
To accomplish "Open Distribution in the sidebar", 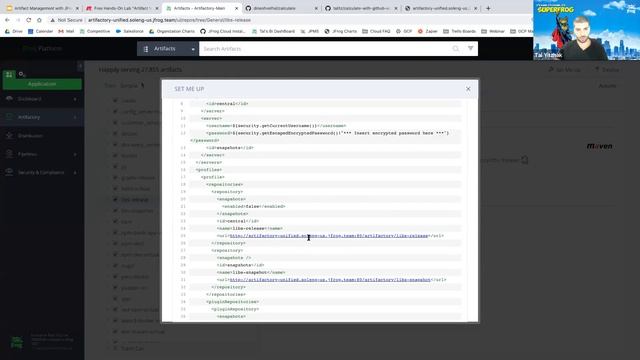I will coord(30,136).
